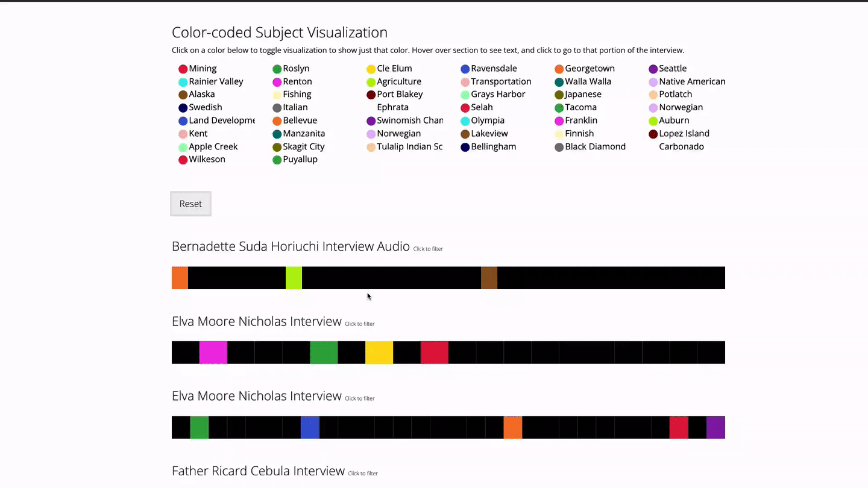Click the Italian gray legend dot
Viewport: 868px width, 488px height.
[277, 108]
